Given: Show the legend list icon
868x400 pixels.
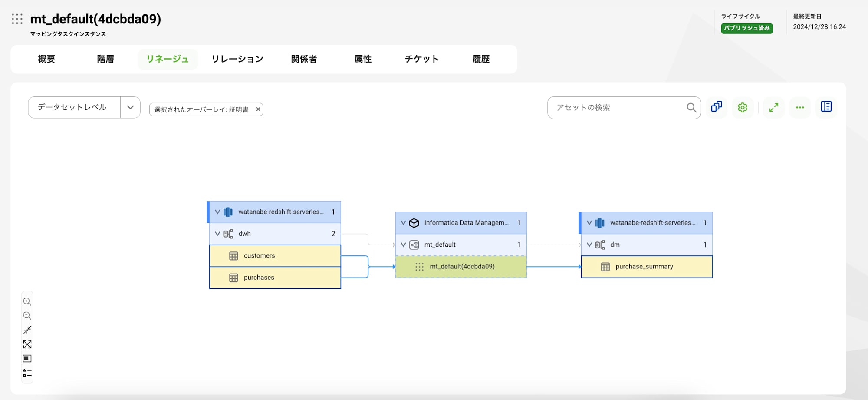Looking at the screenshot, I should [27, 373].
